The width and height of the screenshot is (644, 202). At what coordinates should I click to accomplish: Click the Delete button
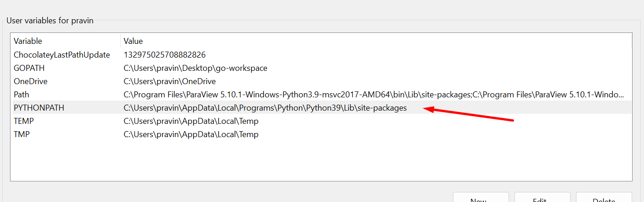pos(604,198)
